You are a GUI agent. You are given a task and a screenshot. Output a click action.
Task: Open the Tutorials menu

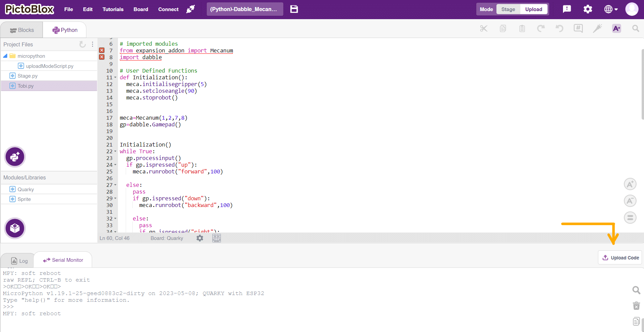click(x=113, y=9)
